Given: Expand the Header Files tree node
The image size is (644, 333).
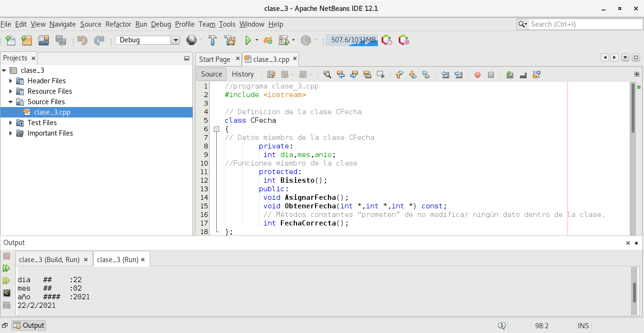Looking at the screenshot, I should click(x=11, y=81).
